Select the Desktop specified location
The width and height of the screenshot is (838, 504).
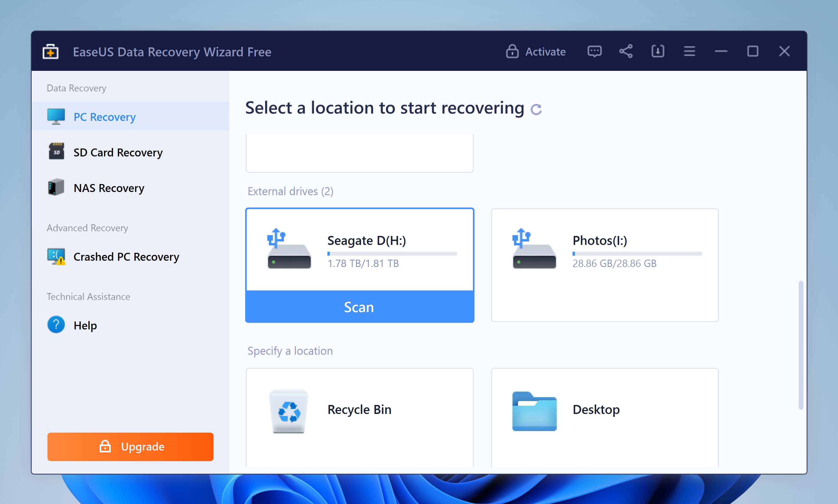coord(604,409)
